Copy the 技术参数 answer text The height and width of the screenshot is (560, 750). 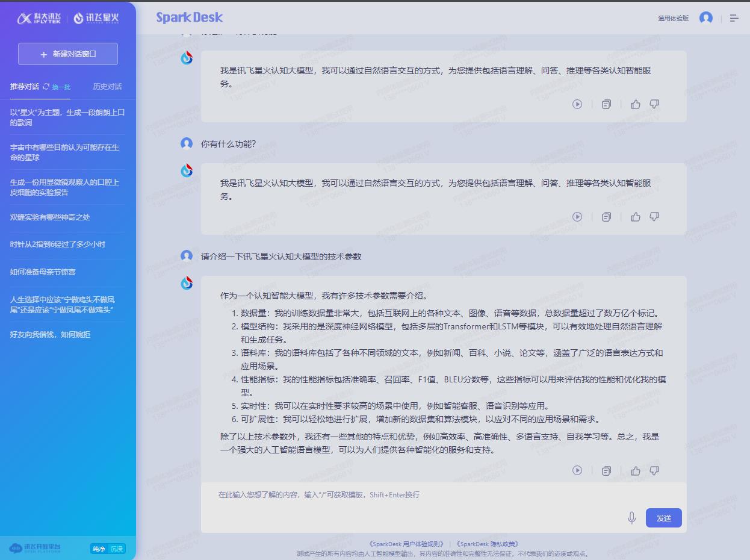point(606,470)
